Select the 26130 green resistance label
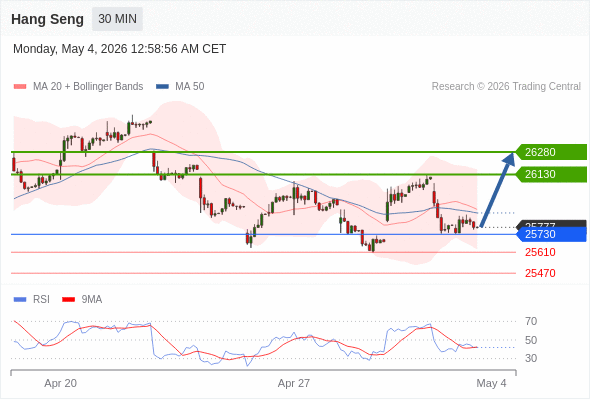This screenshot has width=590, height=400. click(x=550, y=174)
